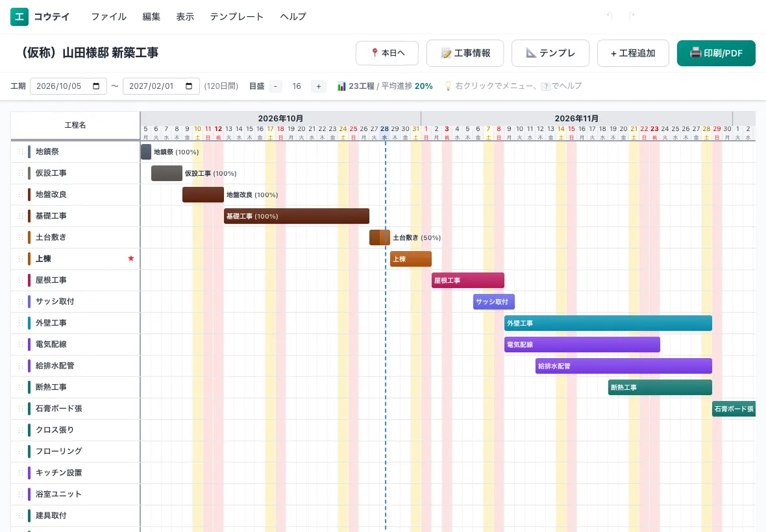The height and width of the screenshot is (532, 766).
Task: Open the calendar picker on 2027/02/01 date field
Action: pos(189,86)
